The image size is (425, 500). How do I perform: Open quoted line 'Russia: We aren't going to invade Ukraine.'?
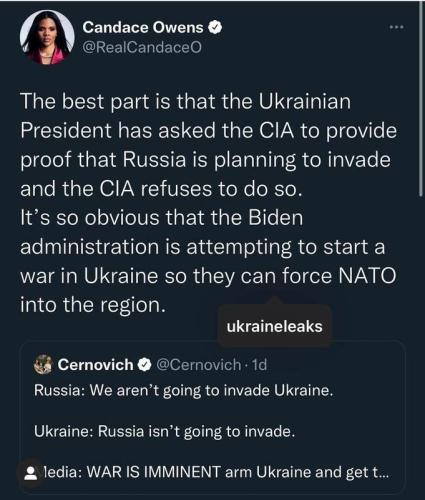click(184, 390)
